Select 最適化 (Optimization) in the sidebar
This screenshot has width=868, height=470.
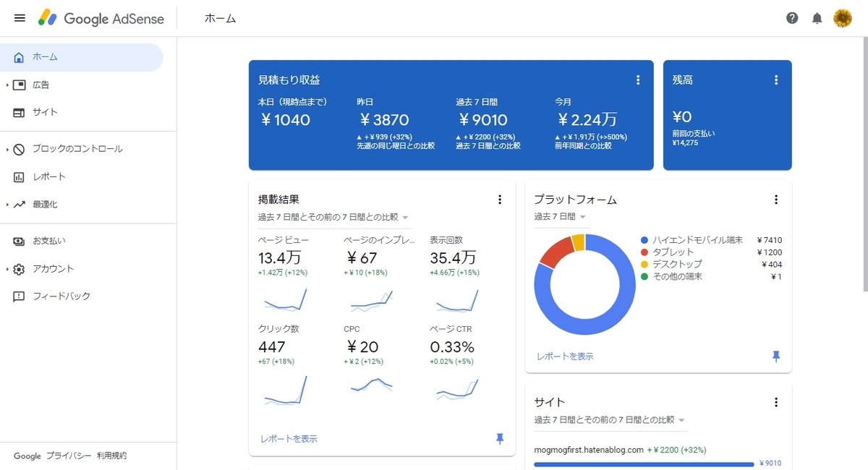45,204
